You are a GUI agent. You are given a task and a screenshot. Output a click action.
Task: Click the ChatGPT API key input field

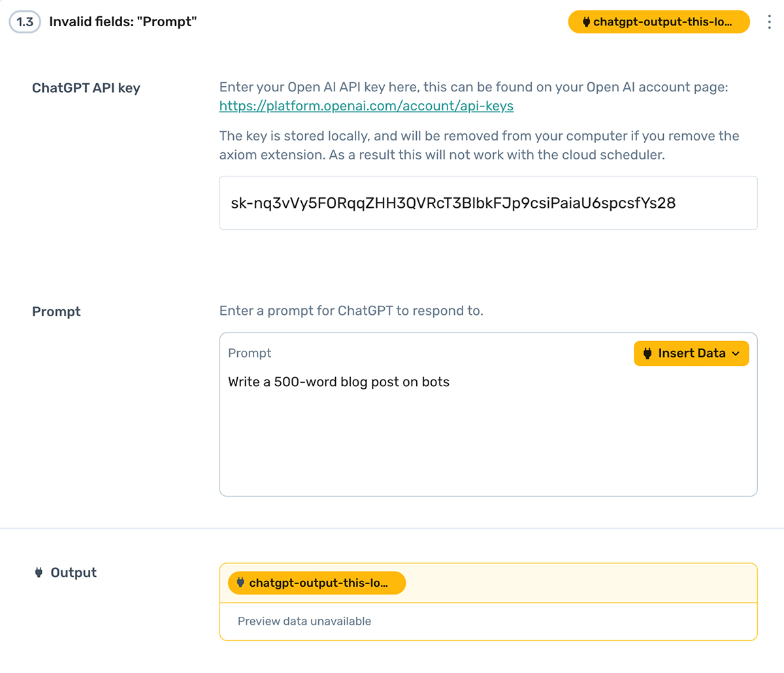tap(487, 203)
